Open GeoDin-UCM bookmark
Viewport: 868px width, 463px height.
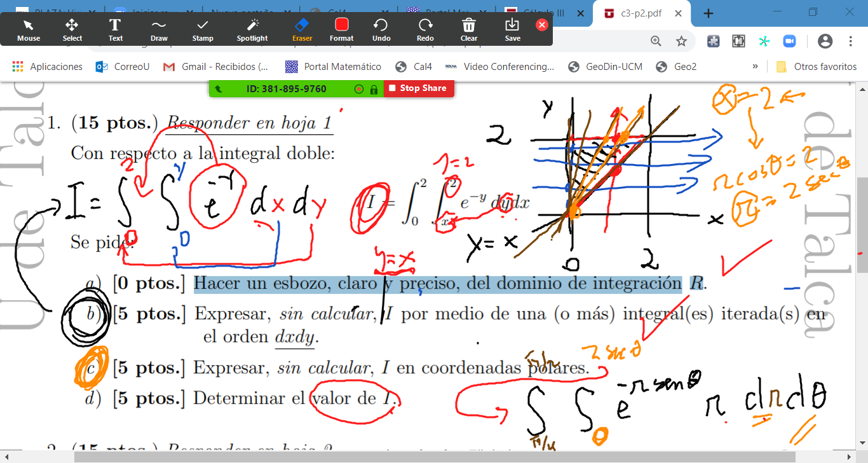[x=605, y=67]
